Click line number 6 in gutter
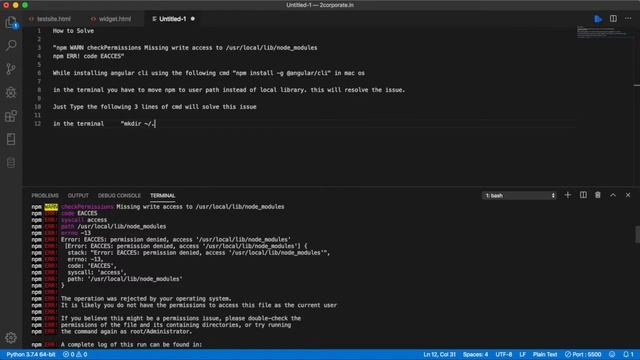Image resolution: width=640 pixels, height=360 pixels. (x=39, y=73)
